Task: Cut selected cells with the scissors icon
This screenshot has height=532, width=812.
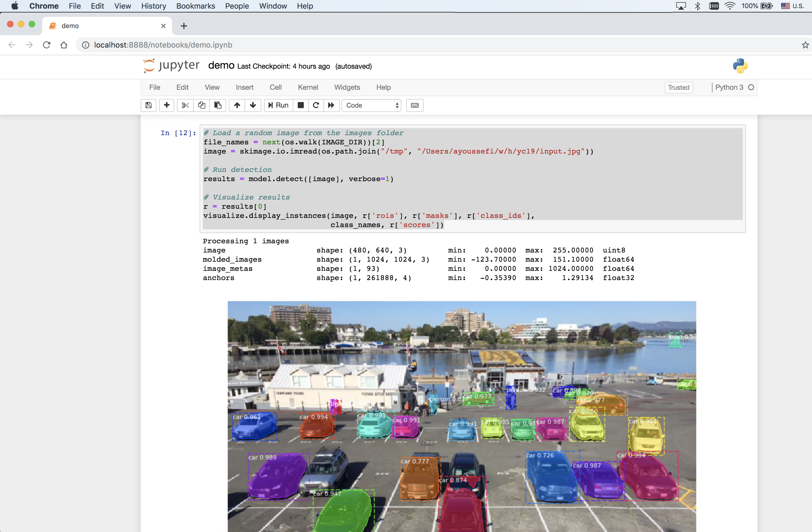Action: [x=185, y=105]
